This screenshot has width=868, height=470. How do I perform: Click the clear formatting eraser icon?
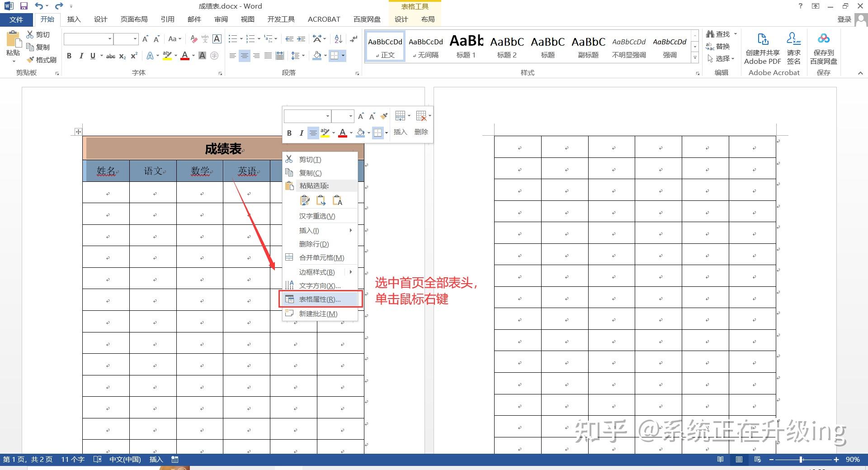tap(194, 39)
